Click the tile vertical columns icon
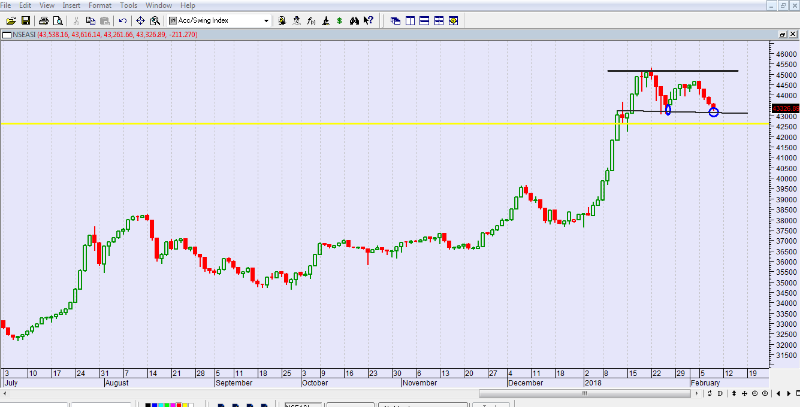Image resolution: width=800 pixels, height=407 pixels. coord(410,21)
